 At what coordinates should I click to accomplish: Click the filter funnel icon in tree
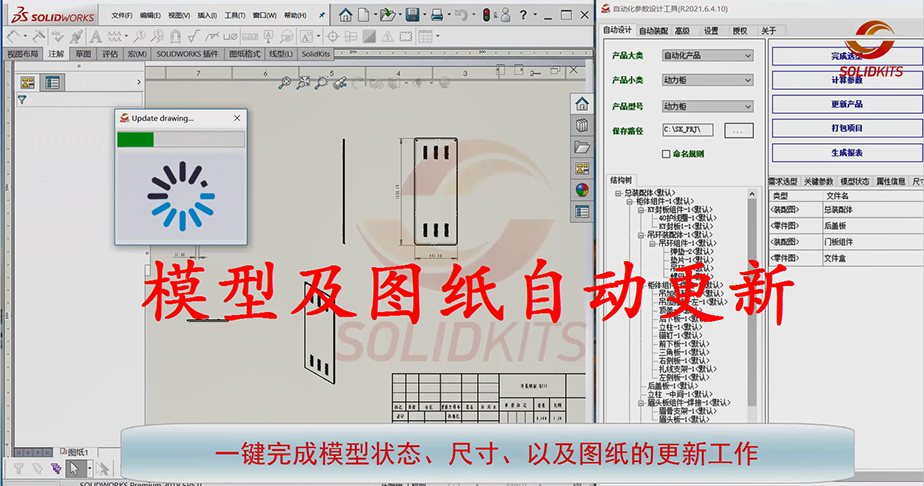(x=22, y=100)
